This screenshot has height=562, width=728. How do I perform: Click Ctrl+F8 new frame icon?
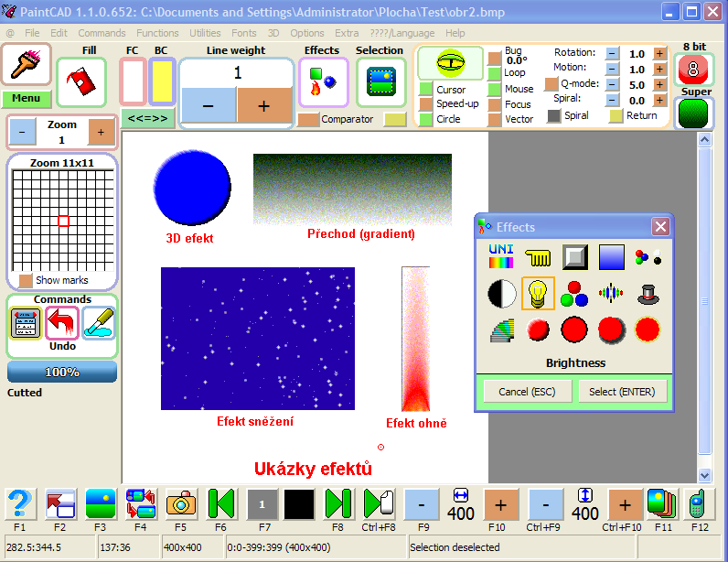379,504
